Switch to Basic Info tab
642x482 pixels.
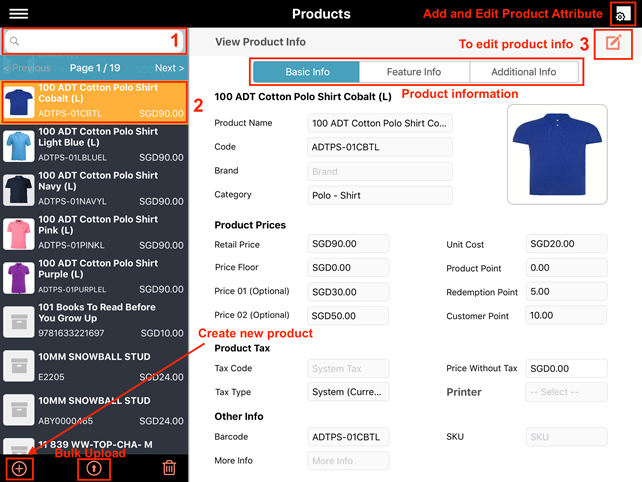(307, 72)
